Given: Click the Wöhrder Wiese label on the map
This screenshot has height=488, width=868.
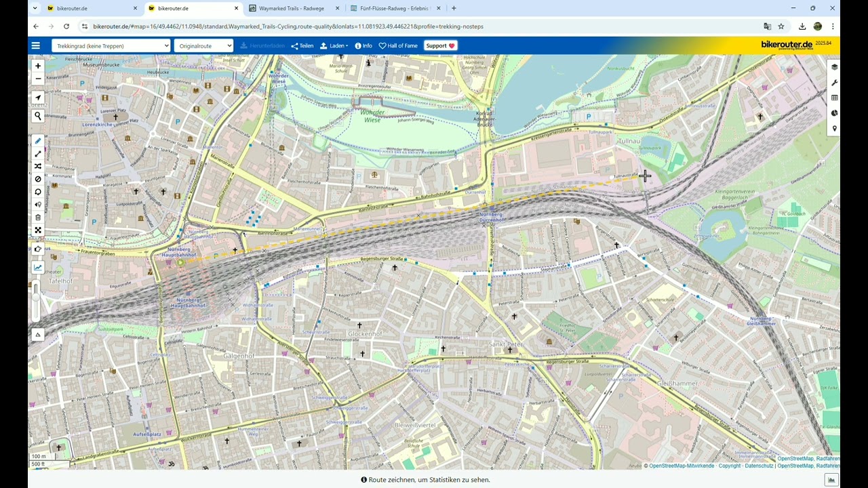Looking at the screenshot, I should point(372,115).
